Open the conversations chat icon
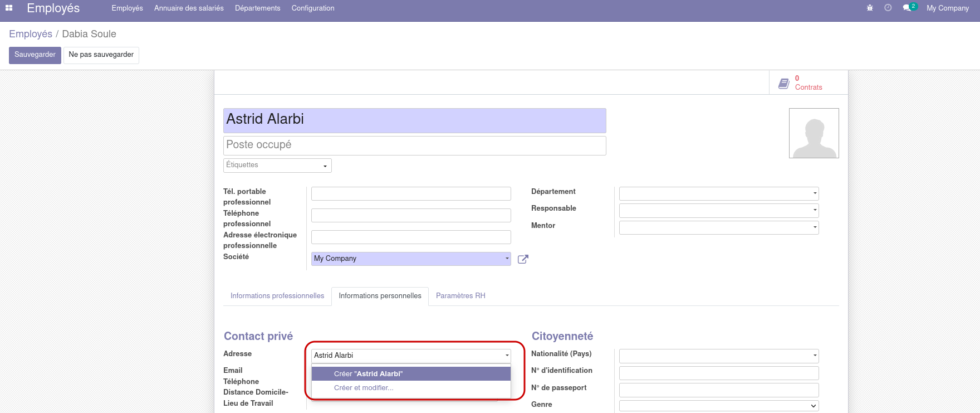Viewport: 980px width, 413px height. (907, 8)
